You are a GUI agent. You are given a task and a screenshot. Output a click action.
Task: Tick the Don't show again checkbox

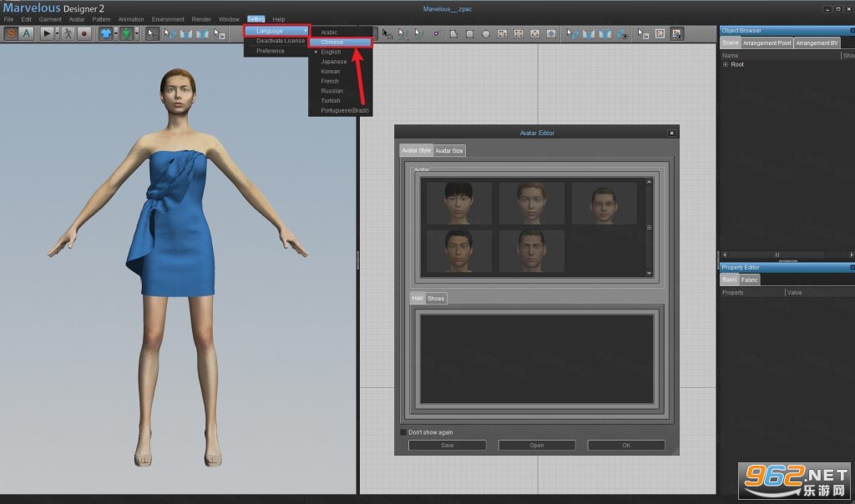click(403, 432)
